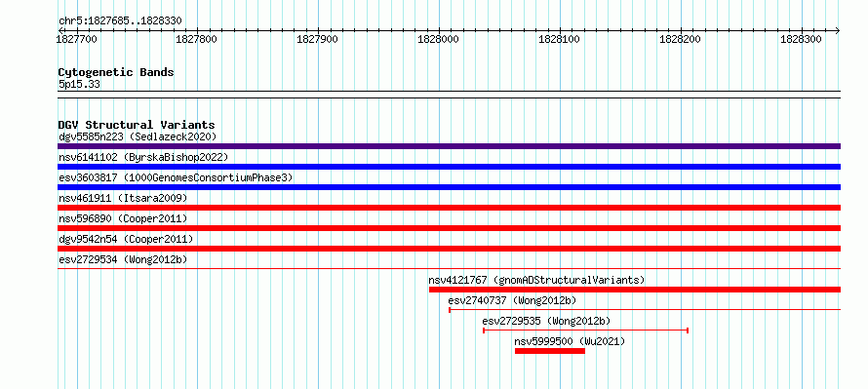
Task: Select the red nsv461911 variant bar
Action: (x=449, y=208)
